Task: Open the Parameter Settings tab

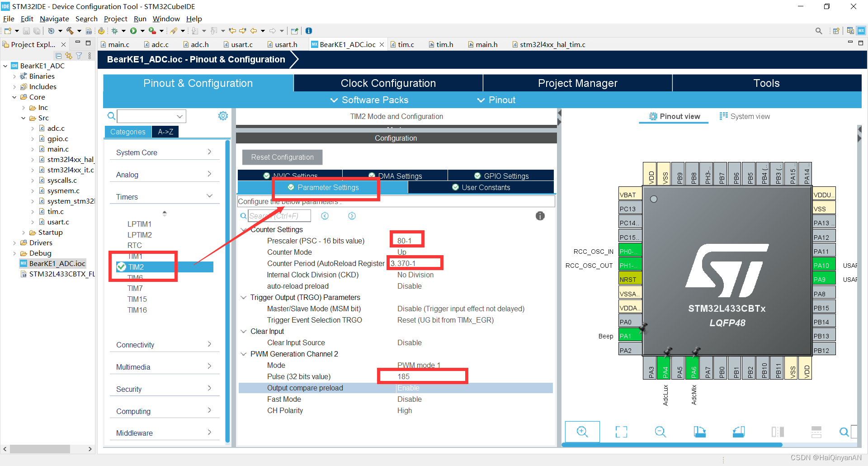Action: point(323,187)
